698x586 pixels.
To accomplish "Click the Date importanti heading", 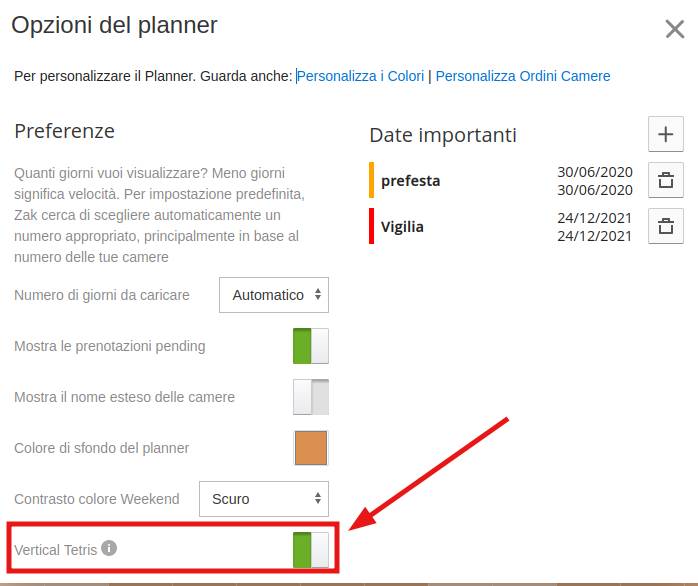I will pos(443,135).
